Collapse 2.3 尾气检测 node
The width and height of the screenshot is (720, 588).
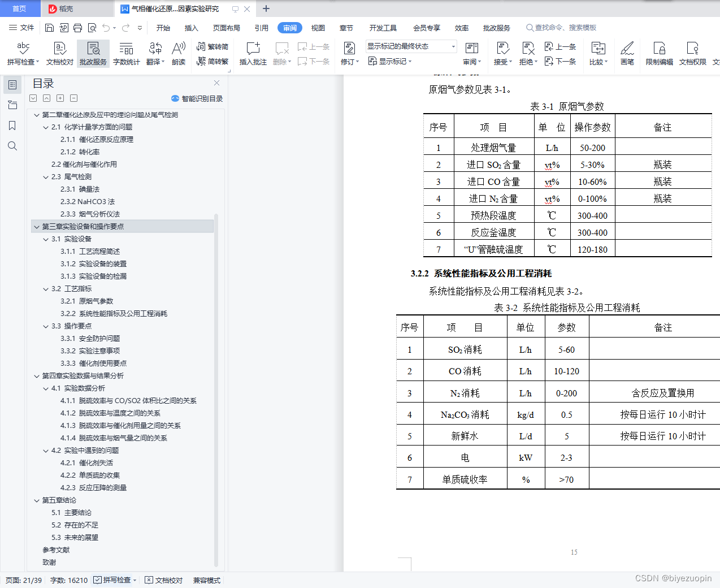coord(46,177)
